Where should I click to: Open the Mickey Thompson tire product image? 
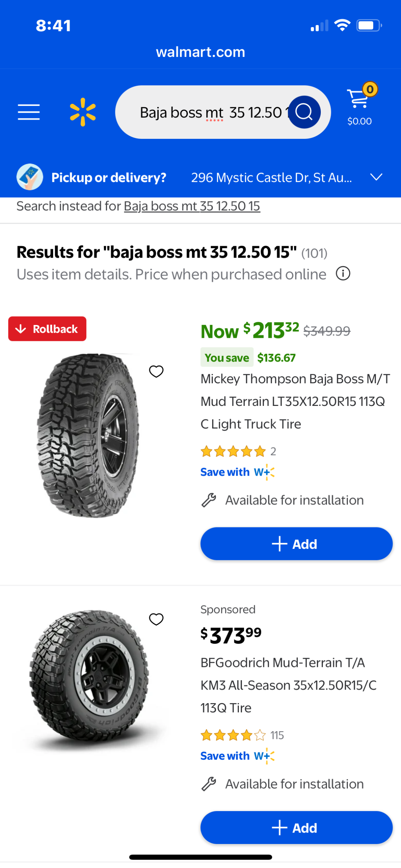89,436
